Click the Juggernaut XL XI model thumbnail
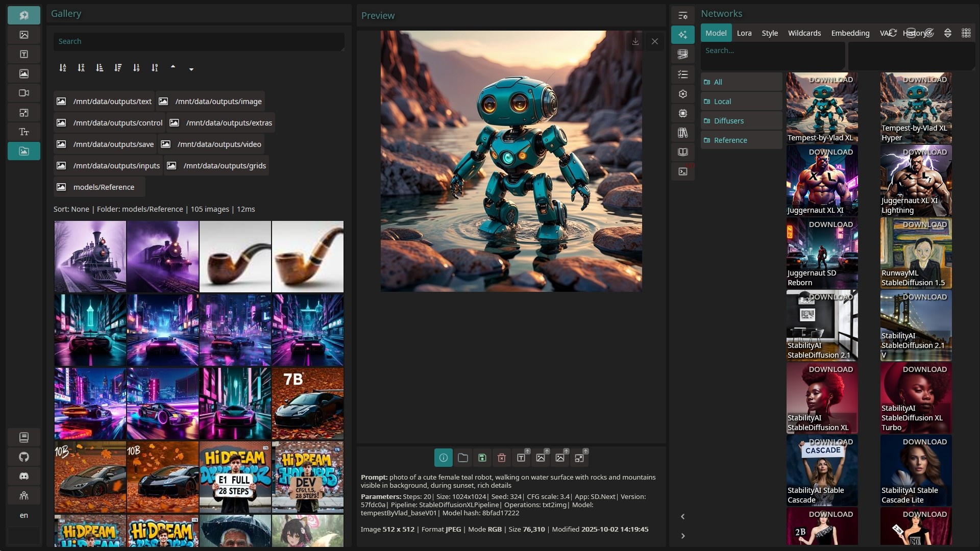This screenshot has height=551, width=980. pos(822,180)
